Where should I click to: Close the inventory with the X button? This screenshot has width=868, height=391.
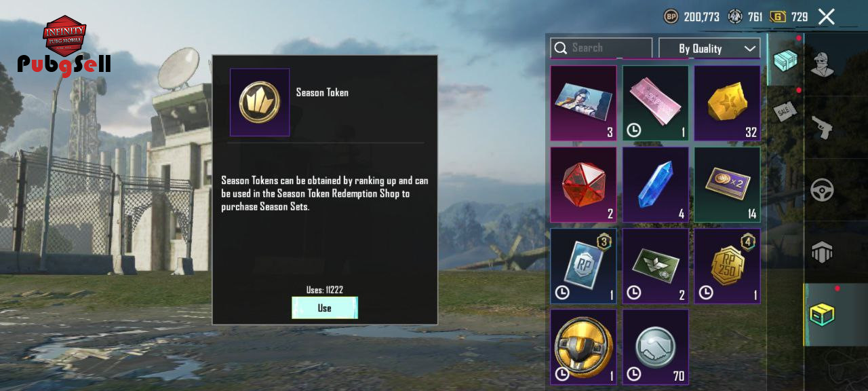[x=826, y=16]
